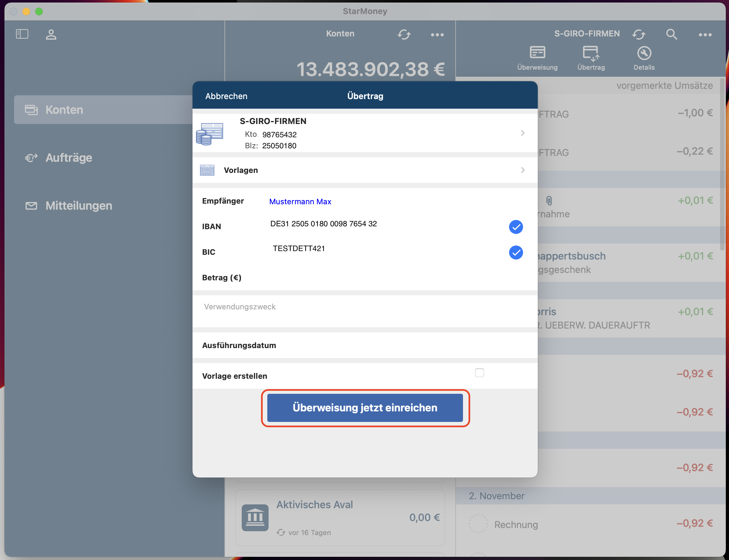729x560 pixels.
Task: Expand the S-GIRO-FIRMEN account chevron
Action: click(x=522, y=133)
